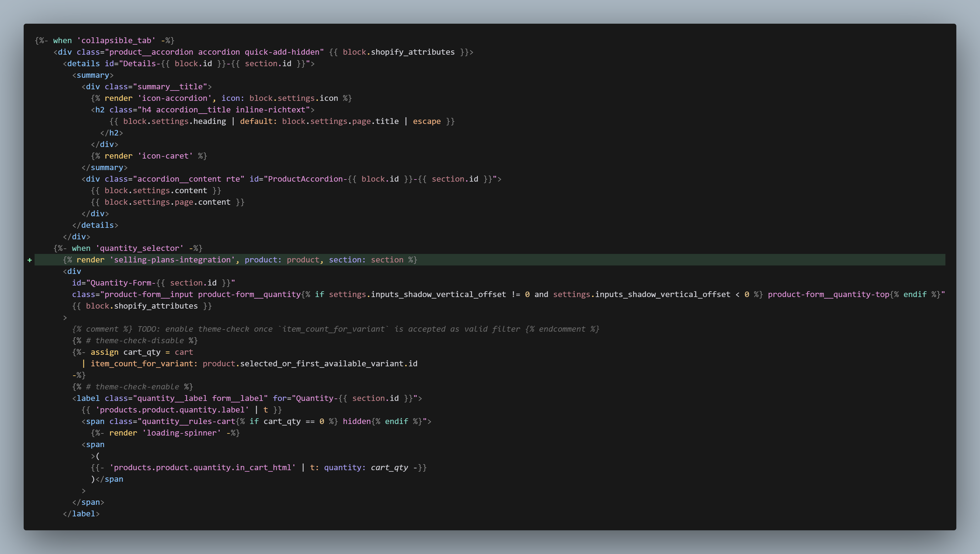Click the opening summary tag

tap(93, 75)
